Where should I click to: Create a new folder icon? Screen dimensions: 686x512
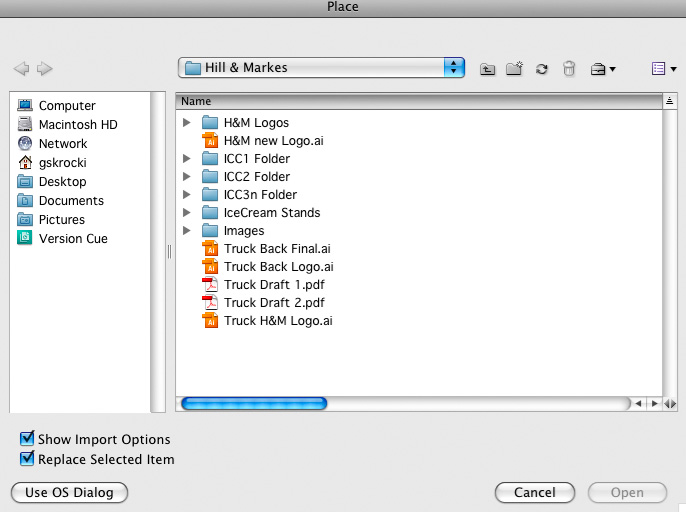514,69
